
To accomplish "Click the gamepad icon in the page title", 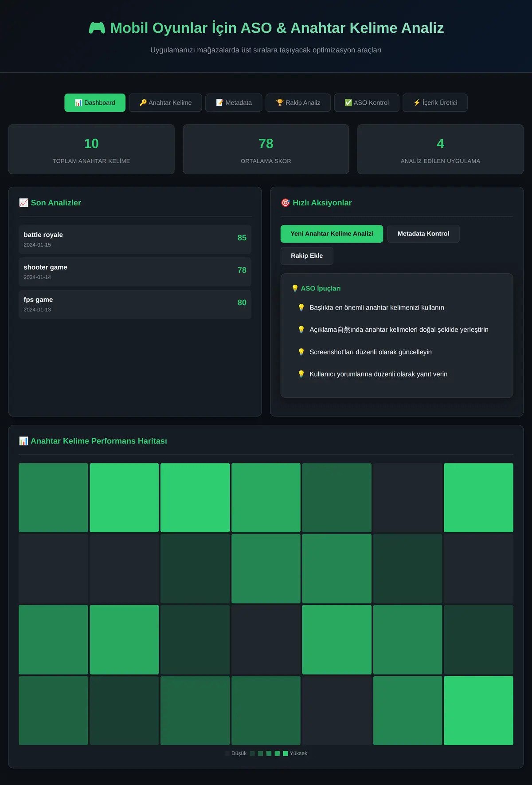I will pyautogui.click(x=97, y=28).
